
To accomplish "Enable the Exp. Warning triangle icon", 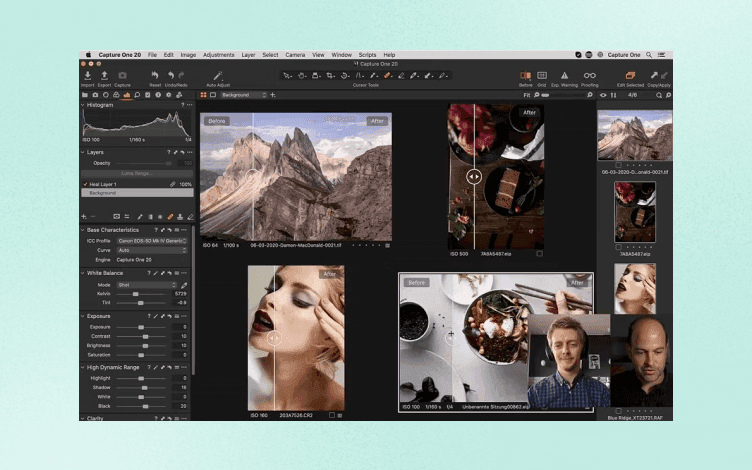I will tap(564, 76).
